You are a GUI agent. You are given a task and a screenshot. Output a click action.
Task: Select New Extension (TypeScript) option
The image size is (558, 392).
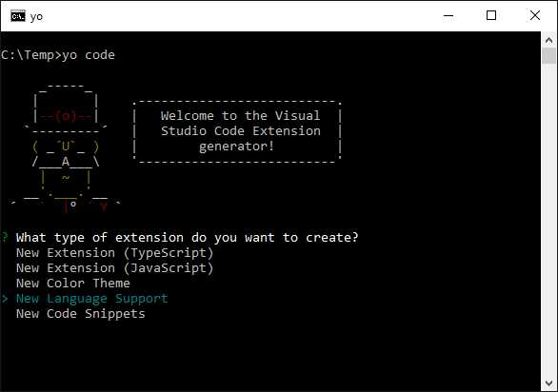[114, 253]
